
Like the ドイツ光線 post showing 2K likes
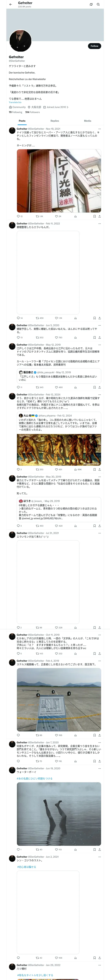[58, 216]
